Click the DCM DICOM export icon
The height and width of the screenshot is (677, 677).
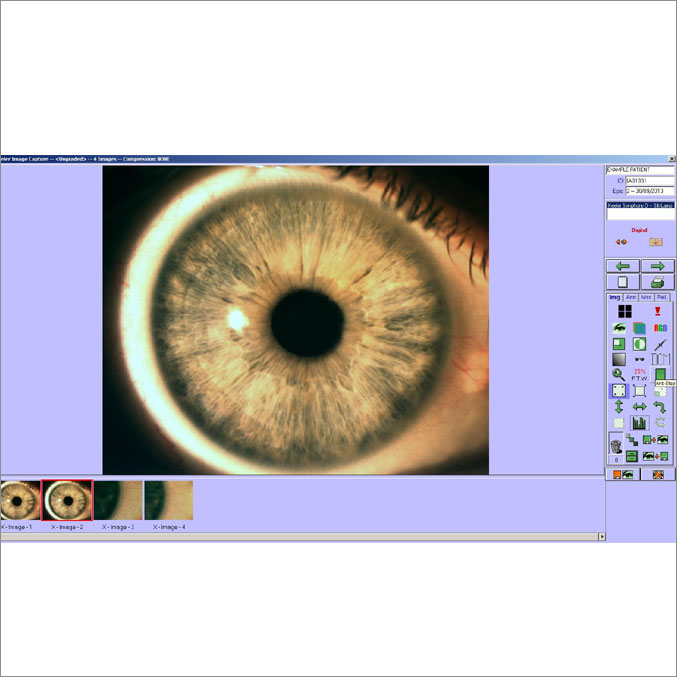[660, 359]
